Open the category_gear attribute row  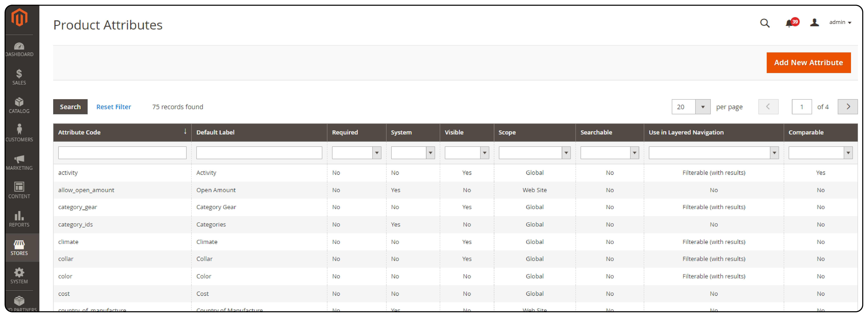click(455, 207)
